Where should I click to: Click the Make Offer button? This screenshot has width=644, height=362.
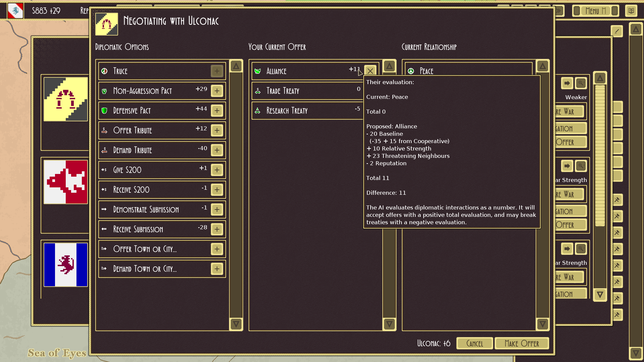(x=522, y=344)
